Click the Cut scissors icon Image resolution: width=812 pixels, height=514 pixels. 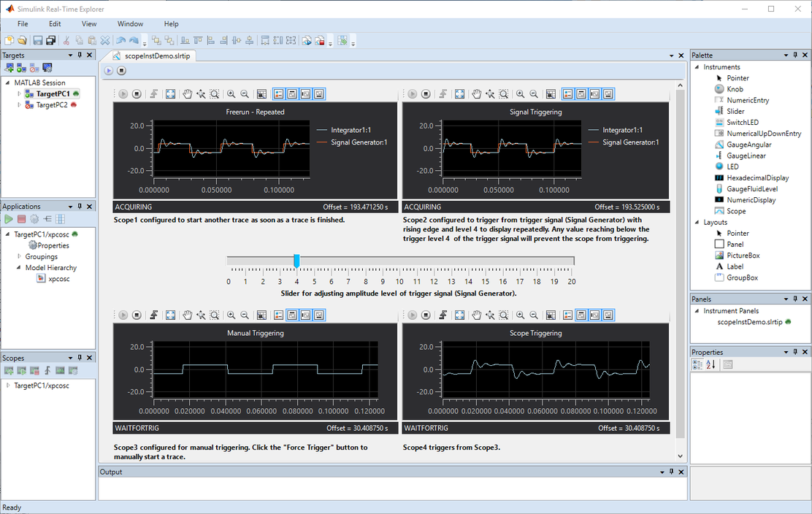66,40
